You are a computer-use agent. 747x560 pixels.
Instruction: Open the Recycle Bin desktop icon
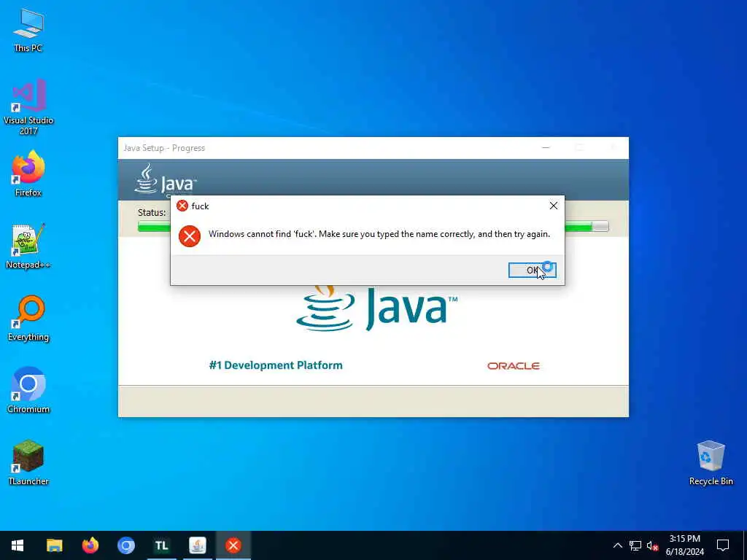(711, 463)
